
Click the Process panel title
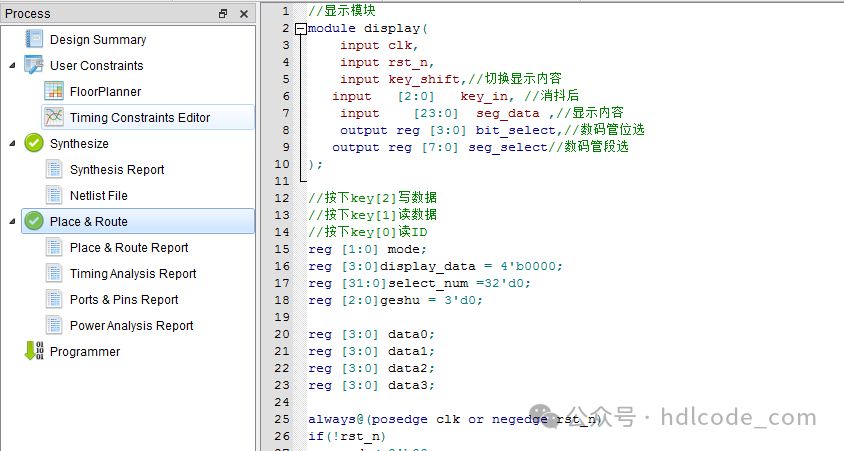(x=27, y=14)
